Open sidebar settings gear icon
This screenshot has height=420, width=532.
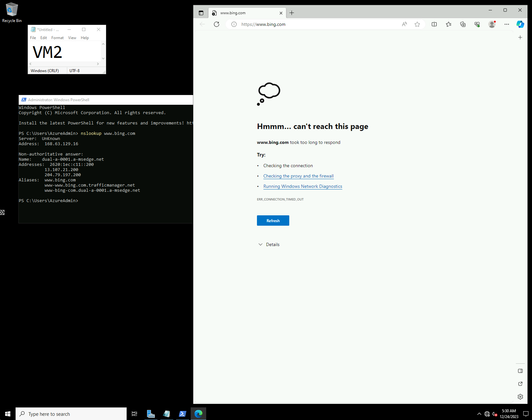pos(520,397)
